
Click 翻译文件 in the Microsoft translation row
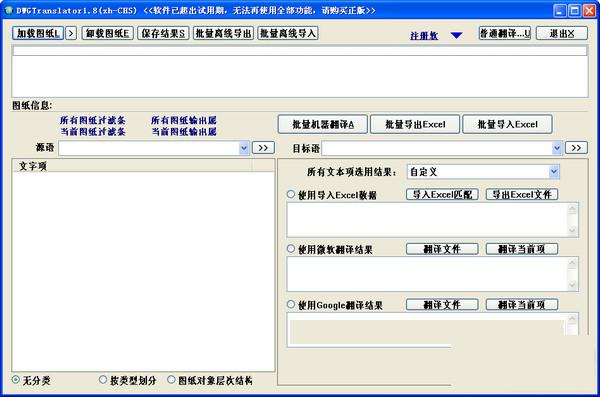pyautogui.click(x=442, y=249)
